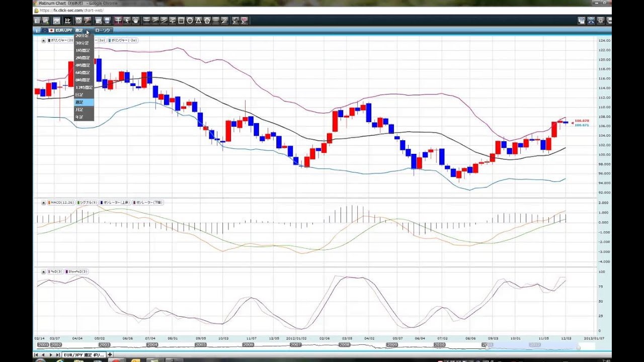Click the 2007 marker on overview timeline
Image resolution: width=644 pixels, height=362 pixels.
pos(295,345)
